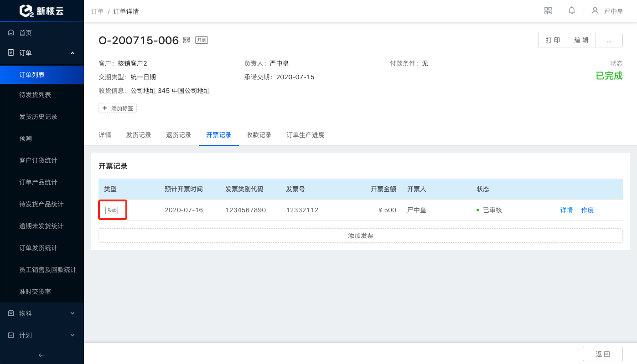Switch to the 发货记录 tab

(x=139, y=135)
